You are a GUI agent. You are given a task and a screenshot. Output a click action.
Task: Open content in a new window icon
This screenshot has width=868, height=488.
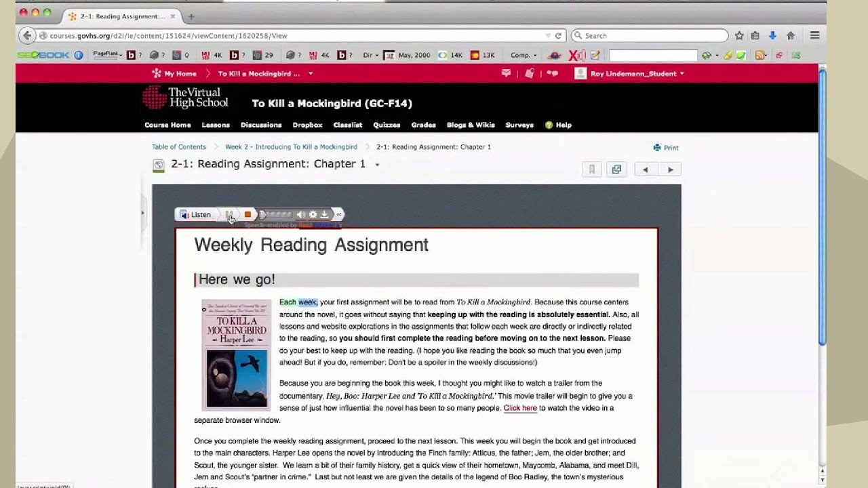[x=616, y=169]
